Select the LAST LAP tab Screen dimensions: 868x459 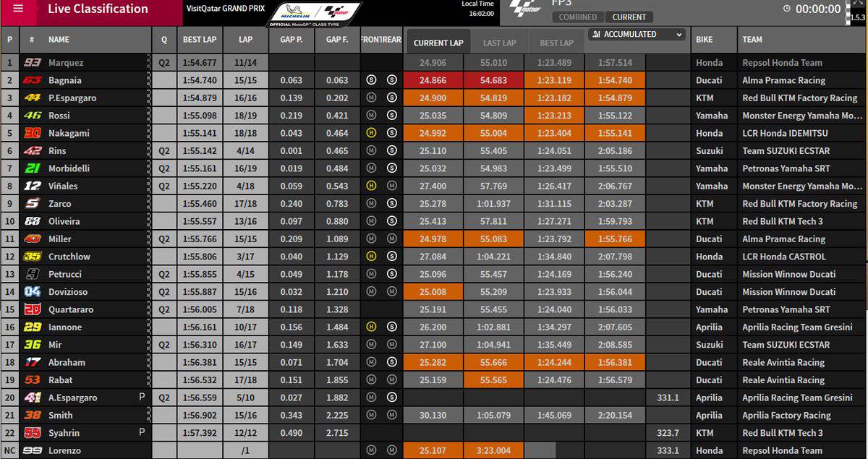[x=499, y=43]
